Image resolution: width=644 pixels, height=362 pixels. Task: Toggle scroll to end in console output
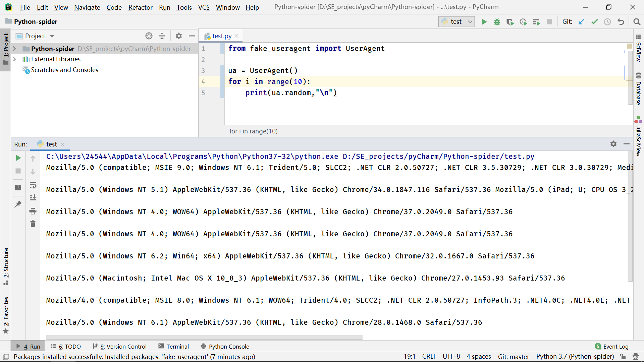(33, 197)
